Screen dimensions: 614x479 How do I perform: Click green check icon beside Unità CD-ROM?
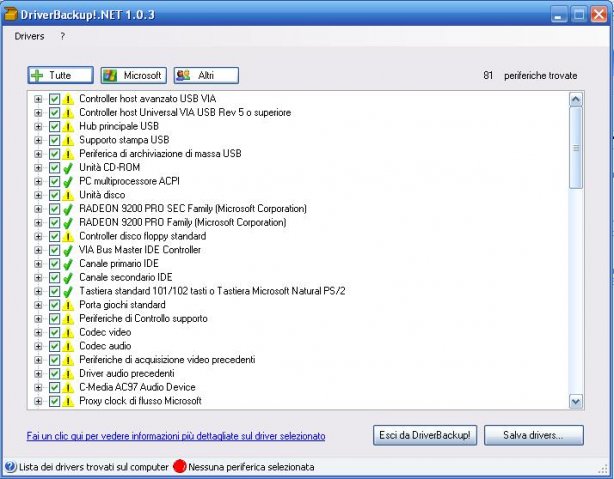[x=68, y=168]
